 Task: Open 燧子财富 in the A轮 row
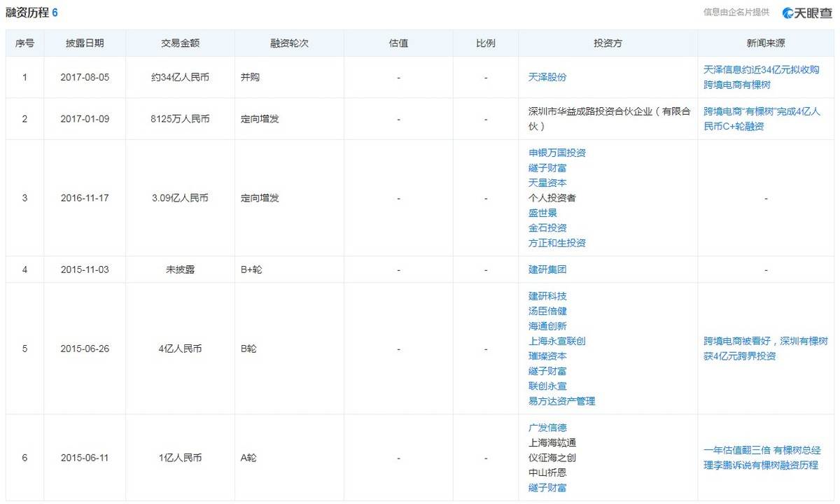click(x=547, y=487)
